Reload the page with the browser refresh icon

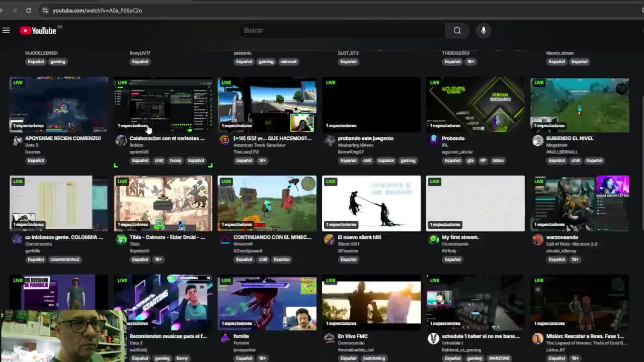[28, 10]
